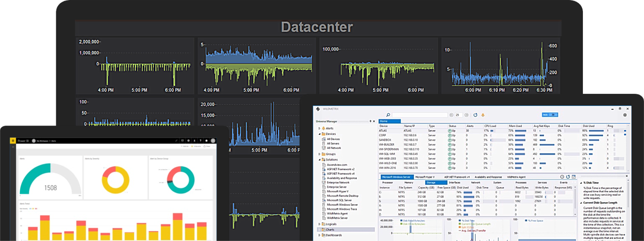
Task: Open the settings gear in WildMetrix window
Action: (x=625, y=115)
